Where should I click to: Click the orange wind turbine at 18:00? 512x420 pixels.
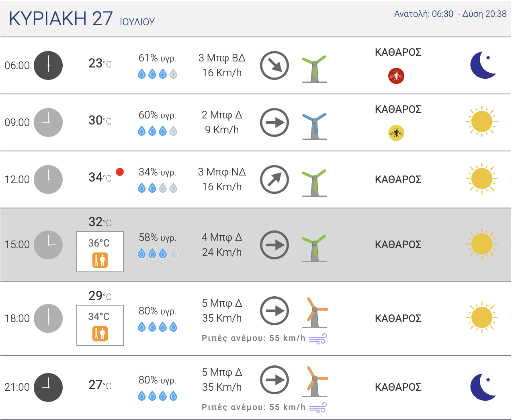316,312
